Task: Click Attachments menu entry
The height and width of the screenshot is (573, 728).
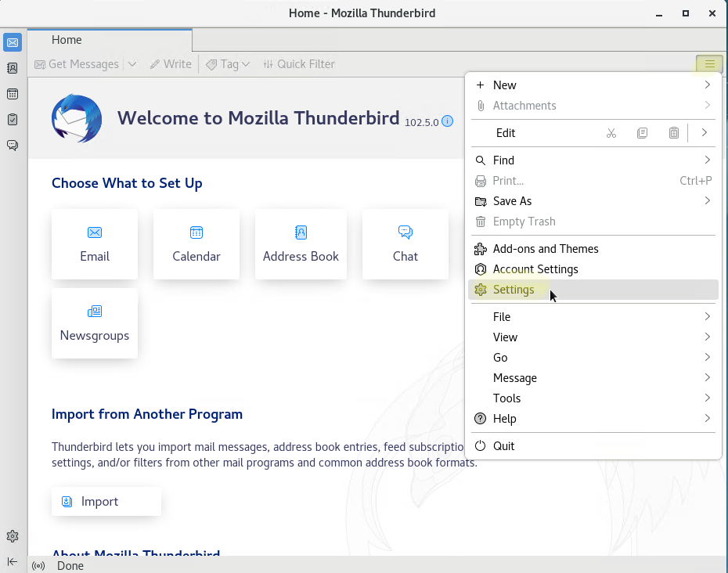Action: [x=593, y=106]
